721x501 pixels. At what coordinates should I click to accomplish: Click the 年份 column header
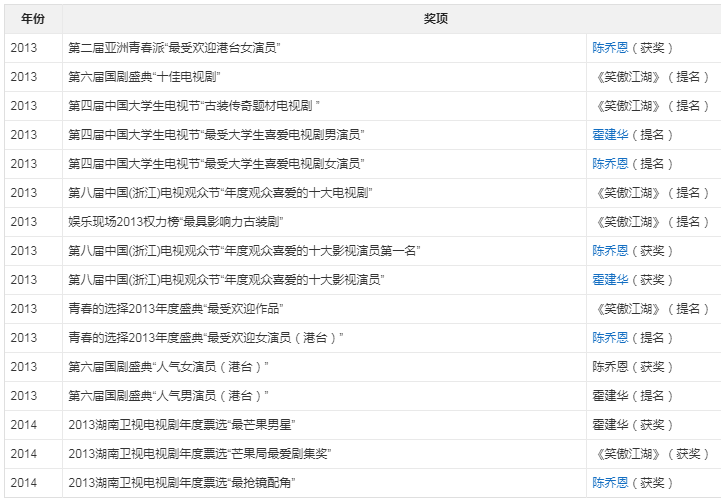(33, 19)
